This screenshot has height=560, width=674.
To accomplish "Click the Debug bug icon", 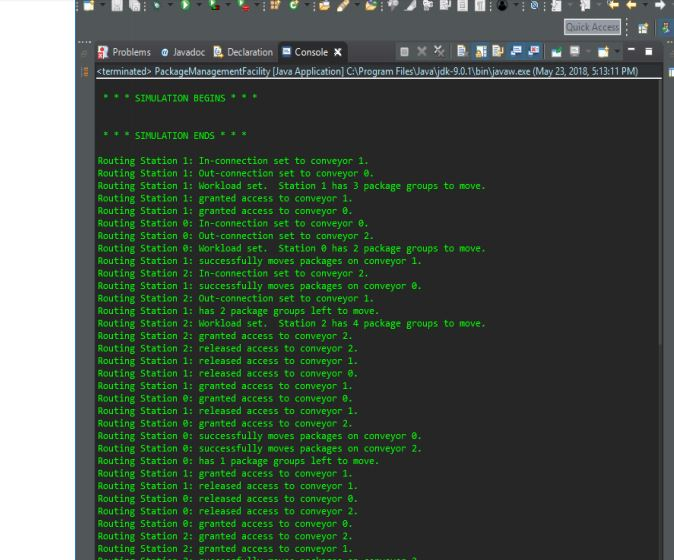I will [x=156, y=5].
